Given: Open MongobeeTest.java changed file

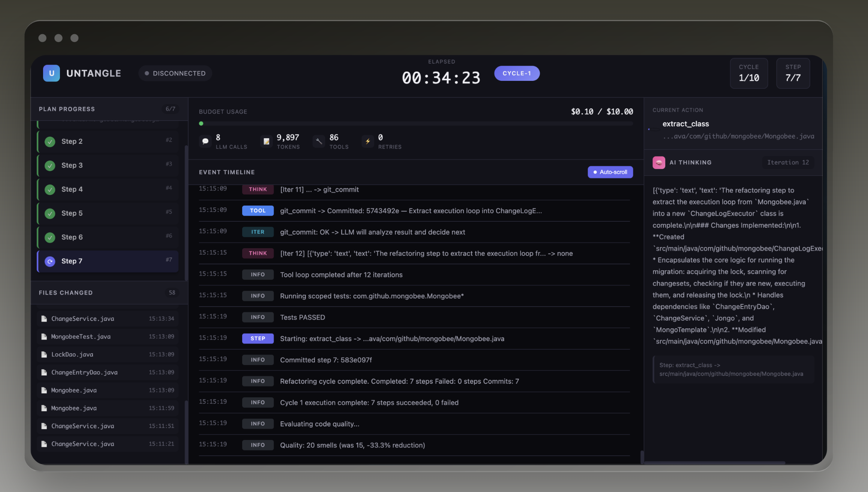Looking at the screenshot, I should click(x=81, y=337).
